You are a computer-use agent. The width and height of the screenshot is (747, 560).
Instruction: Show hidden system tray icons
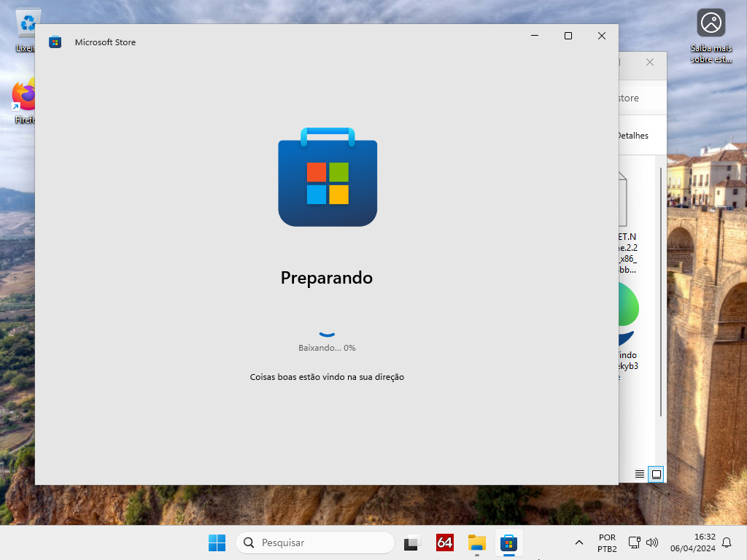pyautogui.click(x=578, y=542)
